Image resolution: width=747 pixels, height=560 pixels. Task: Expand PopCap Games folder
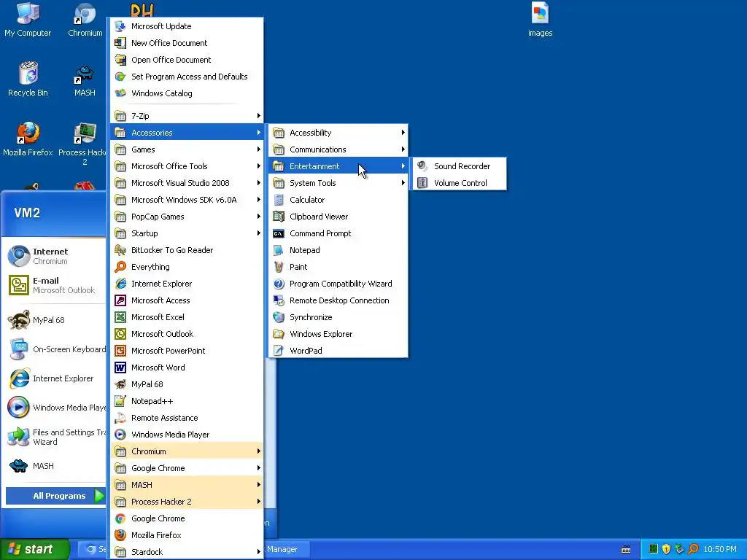click(x=187, y=217)
